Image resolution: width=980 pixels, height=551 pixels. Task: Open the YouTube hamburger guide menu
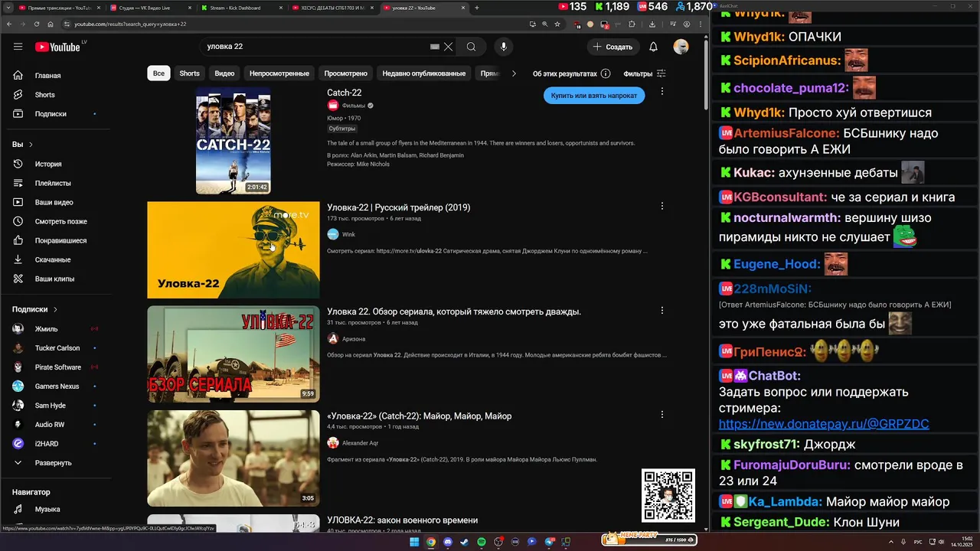click(18, 47)
